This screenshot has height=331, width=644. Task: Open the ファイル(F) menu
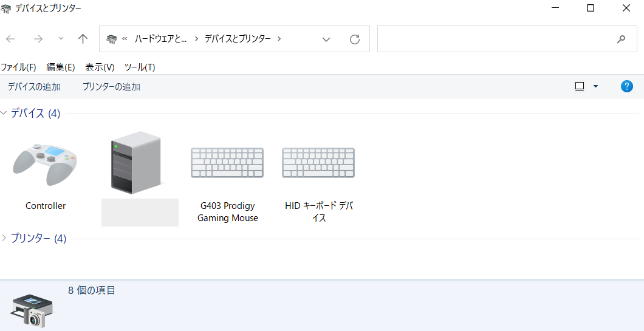pyautogui.click(x=18, y=67)
